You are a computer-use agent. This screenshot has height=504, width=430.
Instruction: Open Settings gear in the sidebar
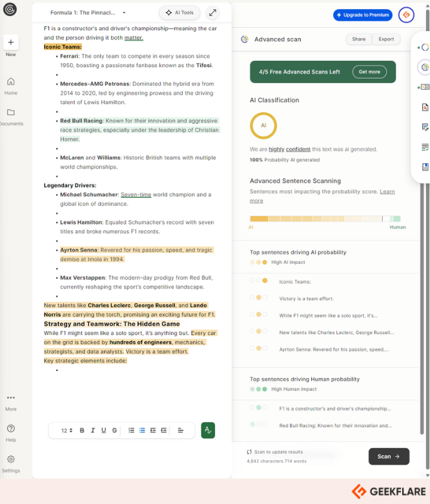tap(10, 463)
